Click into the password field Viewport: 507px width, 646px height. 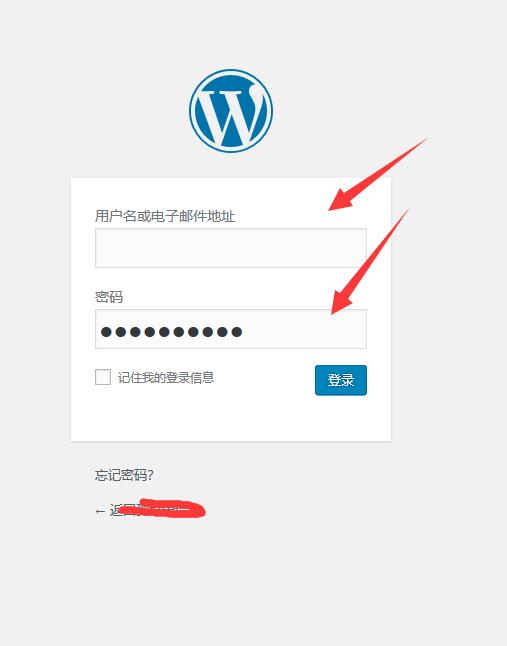tap(231, 329)
